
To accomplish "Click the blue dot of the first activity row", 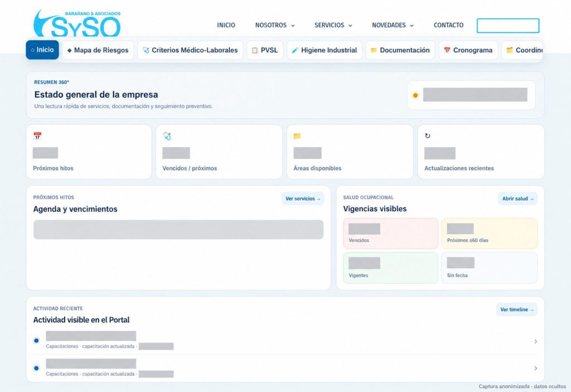I will pyautogui.click(x=36, y=341).
